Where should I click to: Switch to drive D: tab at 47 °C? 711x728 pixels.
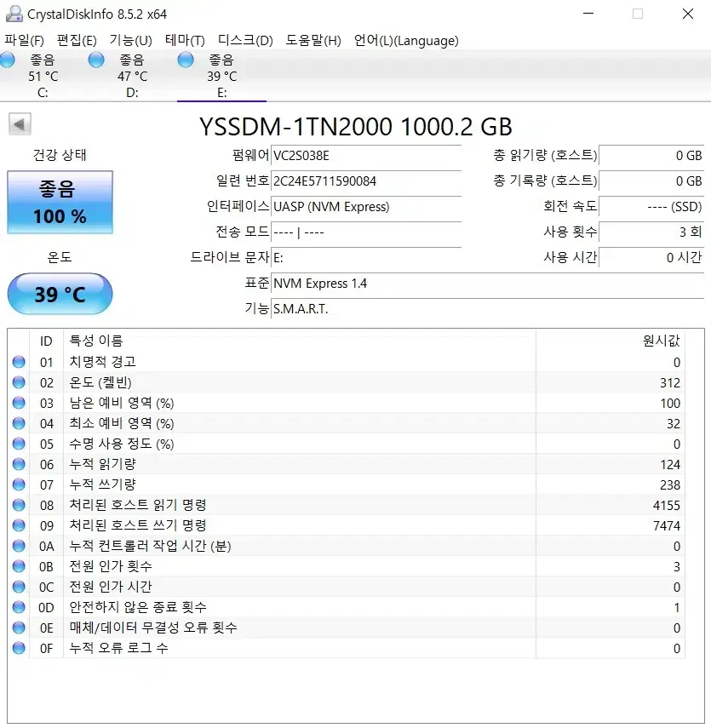click(x=132, y=76)
